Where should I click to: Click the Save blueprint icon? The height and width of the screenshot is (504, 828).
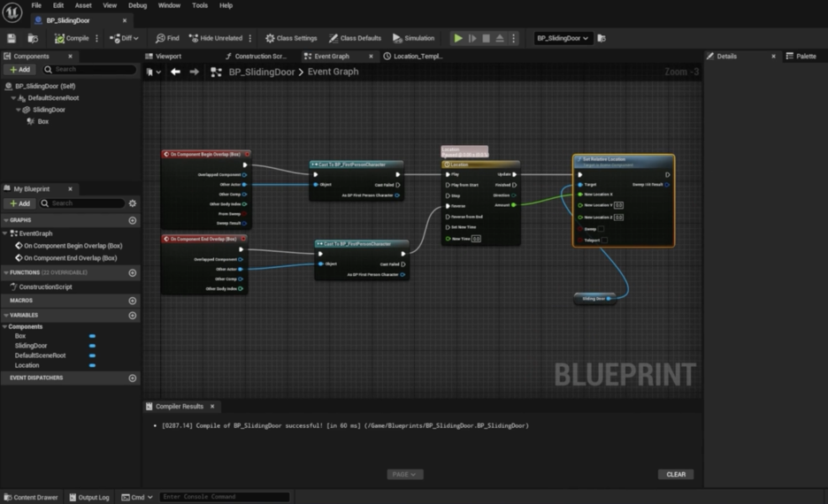pyautogui.click(x=11, y=38)
